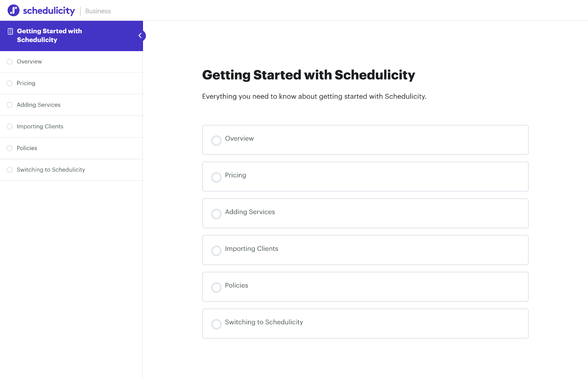Click the Adding Services card's circle icon
The image size is (588, 378).
pos(216,214)
